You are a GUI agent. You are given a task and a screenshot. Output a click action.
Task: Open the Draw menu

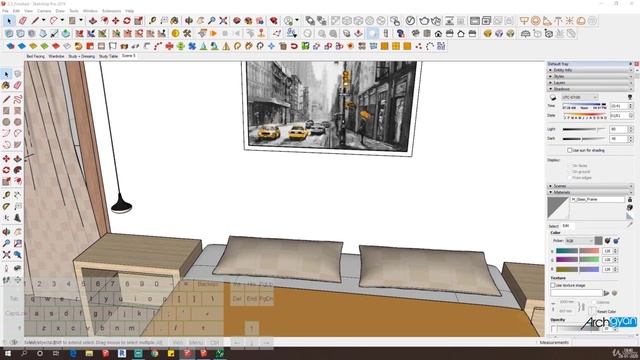(60, 11)
